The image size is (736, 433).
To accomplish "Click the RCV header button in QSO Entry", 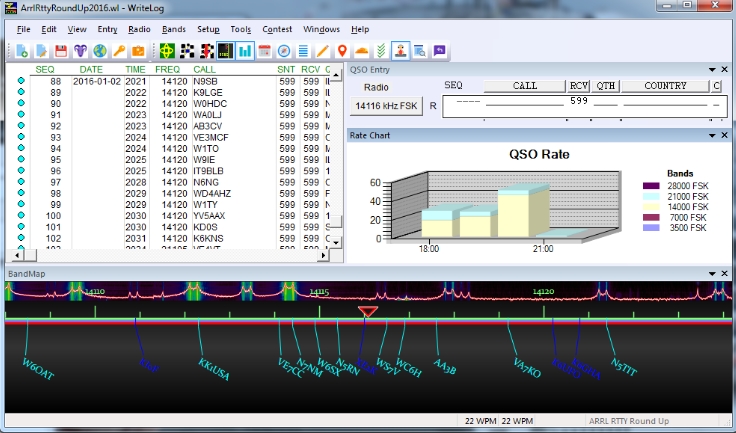I will [x=579, y=85].
